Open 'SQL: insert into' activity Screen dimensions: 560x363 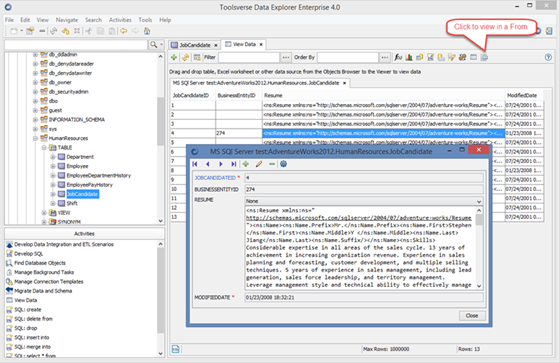pos(32,337)
